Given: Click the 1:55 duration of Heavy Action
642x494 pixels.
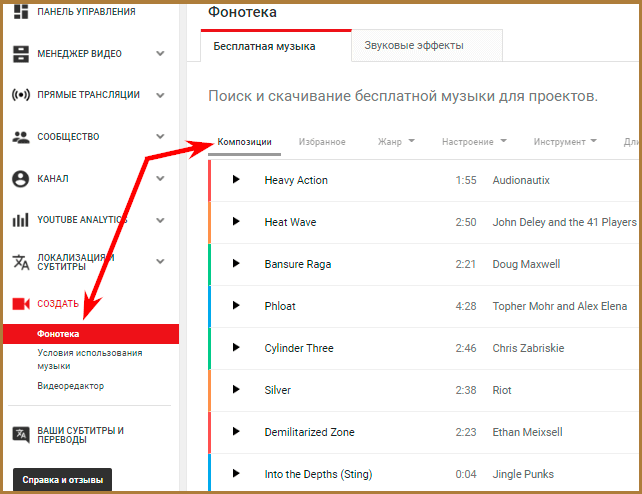Looking at the screenshot, I should (466, 180).
